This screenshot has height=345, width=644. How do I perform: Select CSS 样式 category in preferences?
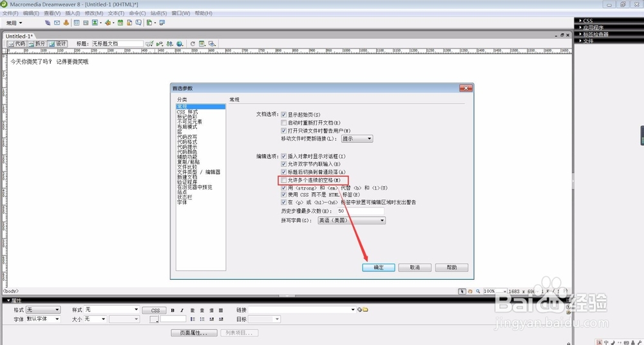187,112
